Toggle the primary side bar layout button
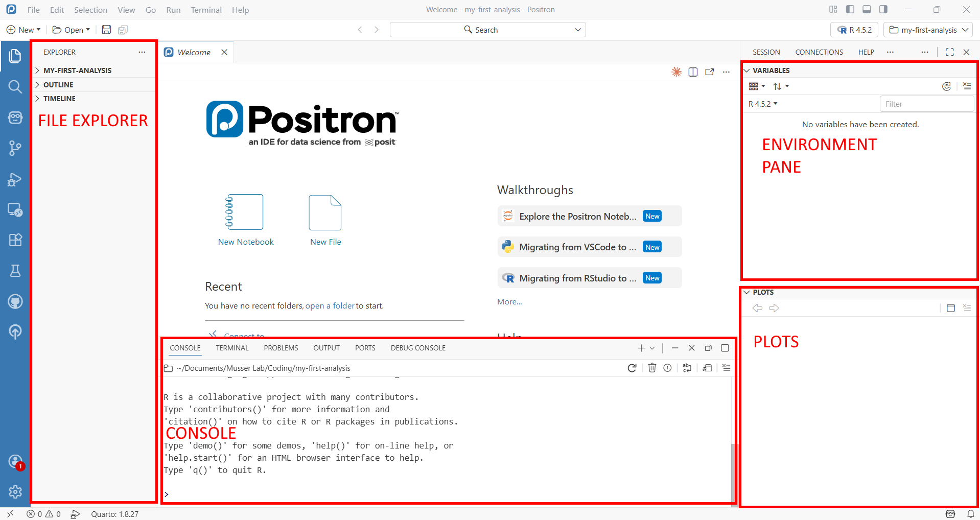 tap(850, 9)
